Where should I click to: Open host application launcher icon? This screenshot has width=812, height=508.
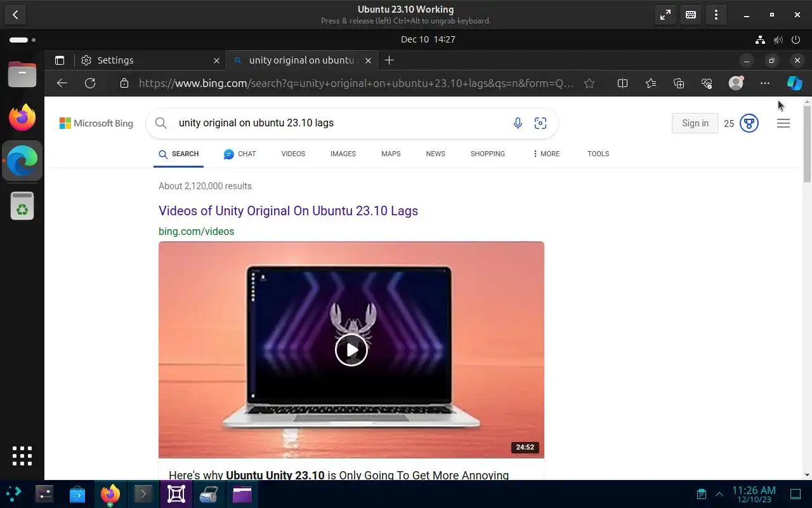tap(14, 494)
